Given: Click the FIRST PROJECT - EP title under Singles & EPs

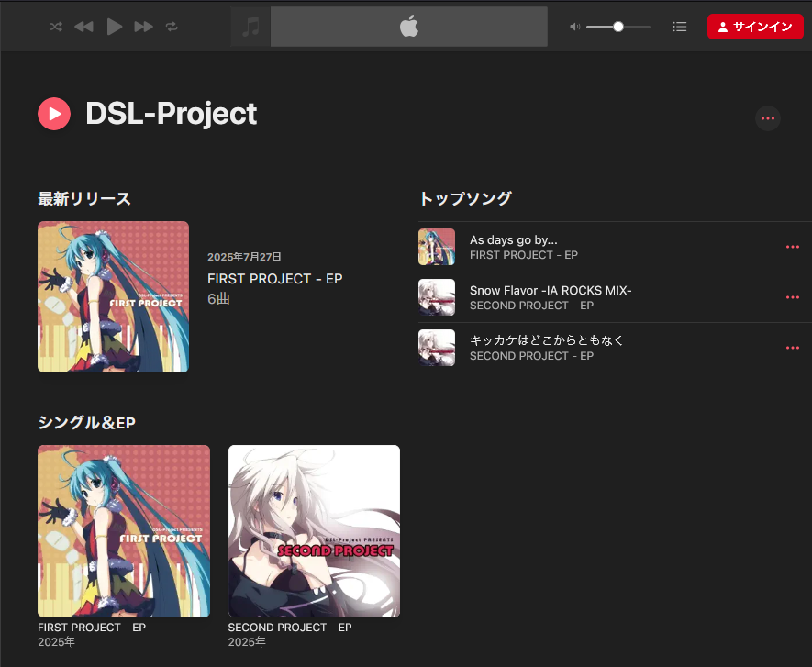Looking at the screenshot, I should coord(92,628).
